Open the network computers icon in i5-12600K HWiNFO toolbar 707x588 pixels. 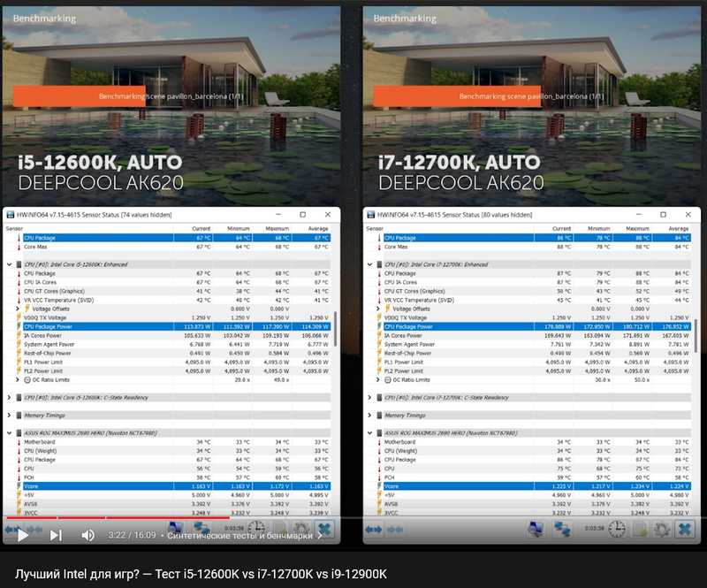[201, 528]
